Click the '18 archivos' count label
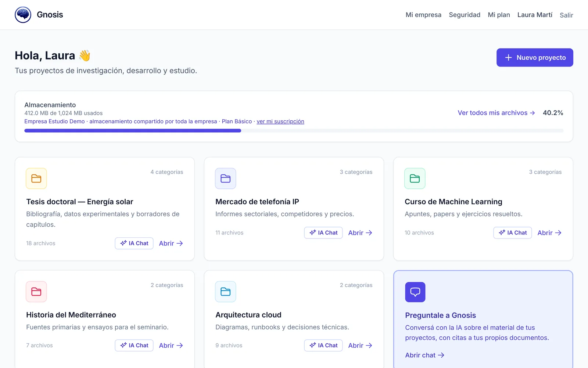The image size is (588, 368). (x=41, y=243)
